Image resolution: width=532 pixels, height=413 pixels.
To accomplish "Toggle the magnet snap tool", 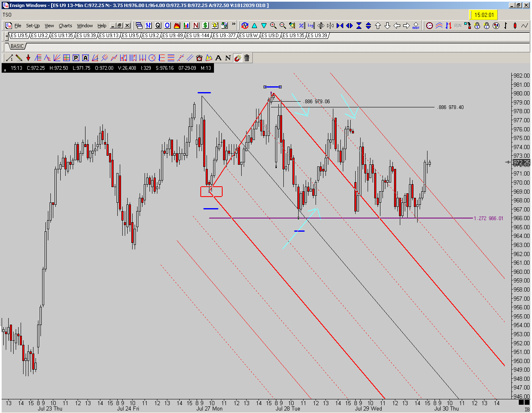I will tap(237, 58).
